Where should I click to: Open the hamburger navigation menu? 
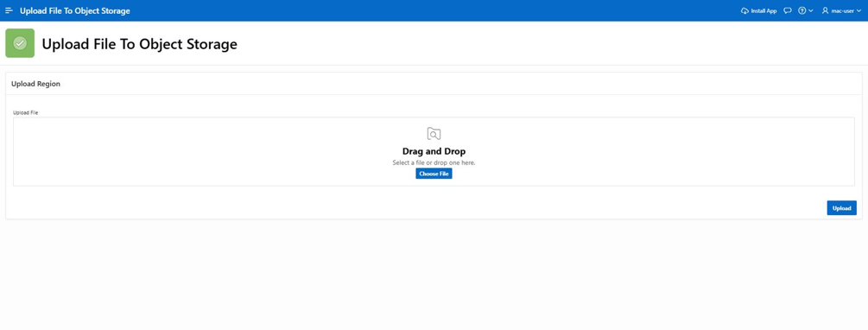click(9, 10)
